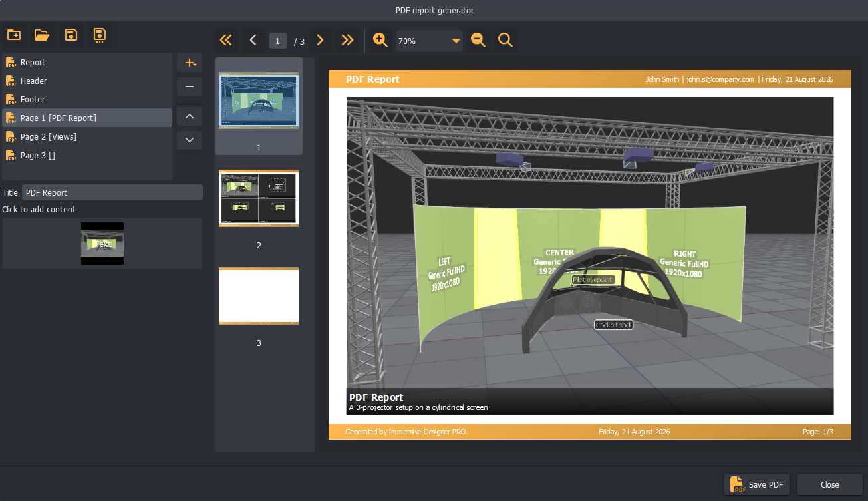Click the Save PDF button

point(757,484)
